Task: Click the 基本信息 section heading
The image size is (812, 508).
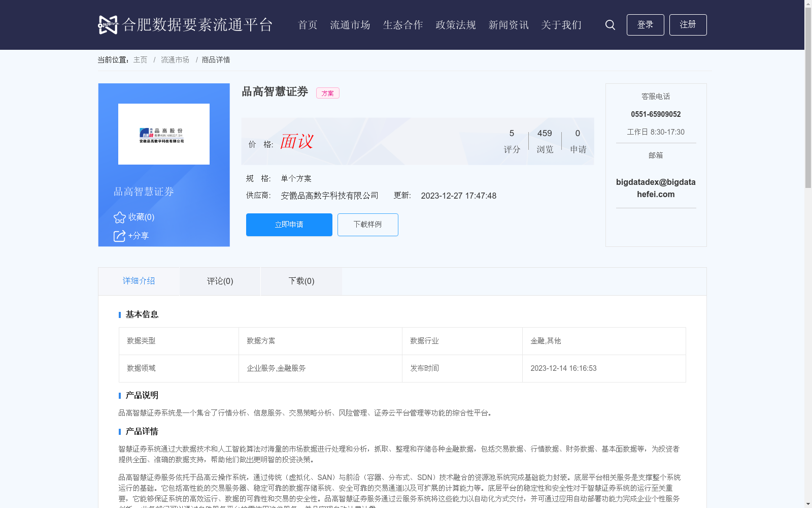Action: click(x=142, y=314)
